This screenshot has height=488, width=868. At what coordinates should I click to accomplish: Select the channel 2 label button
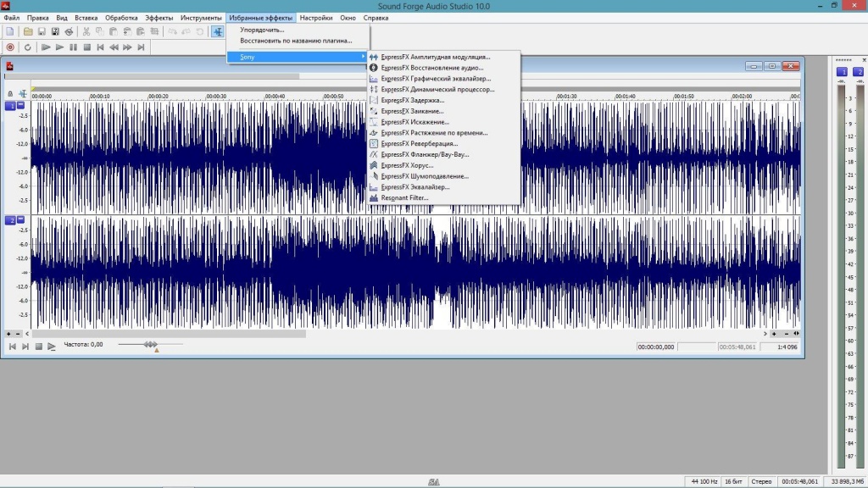10,220
